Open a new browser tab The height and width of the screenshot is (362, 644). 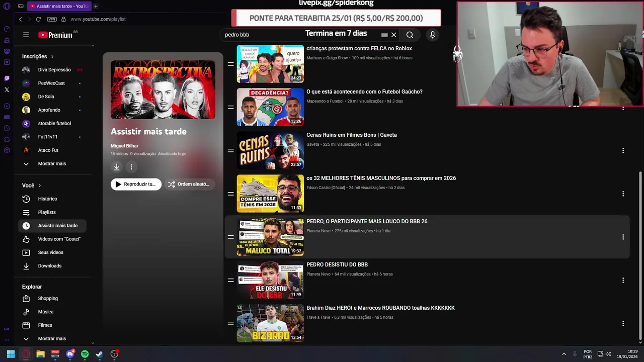[96, 6]
